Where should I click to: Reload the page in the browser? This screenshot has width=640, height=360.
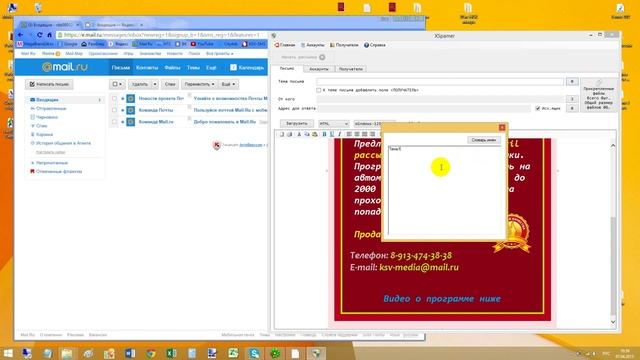pos(40,35)
